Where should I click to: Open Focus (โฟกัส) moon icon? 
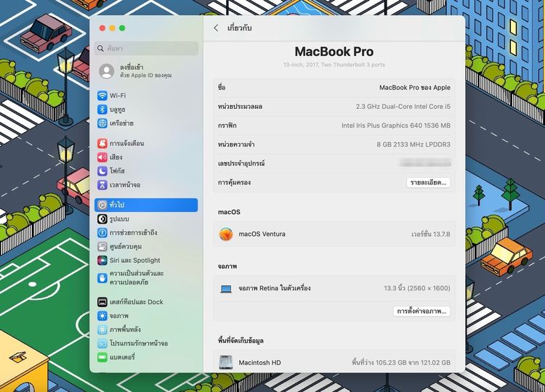(102, 171)
